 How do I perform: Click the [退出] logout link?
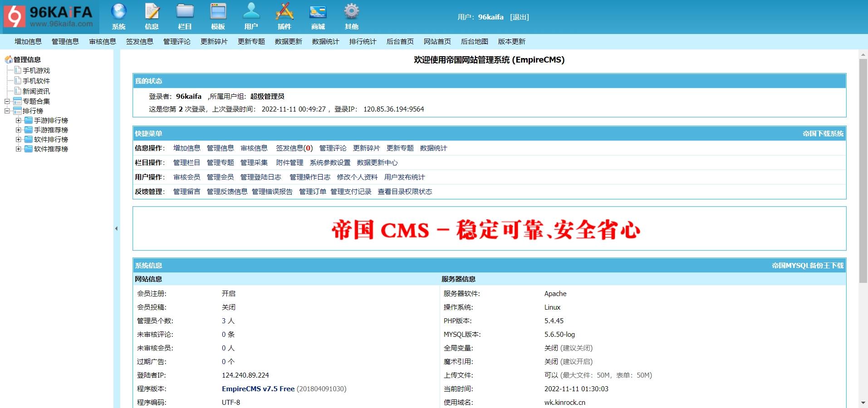(520, 17)
